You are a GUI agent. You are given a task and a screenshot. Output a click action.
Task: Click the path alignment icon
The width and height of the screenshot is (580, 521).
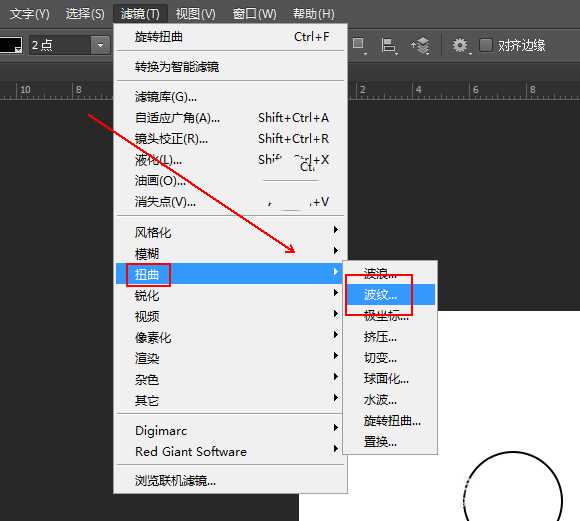pyautogui.click(x=389, y=46)
